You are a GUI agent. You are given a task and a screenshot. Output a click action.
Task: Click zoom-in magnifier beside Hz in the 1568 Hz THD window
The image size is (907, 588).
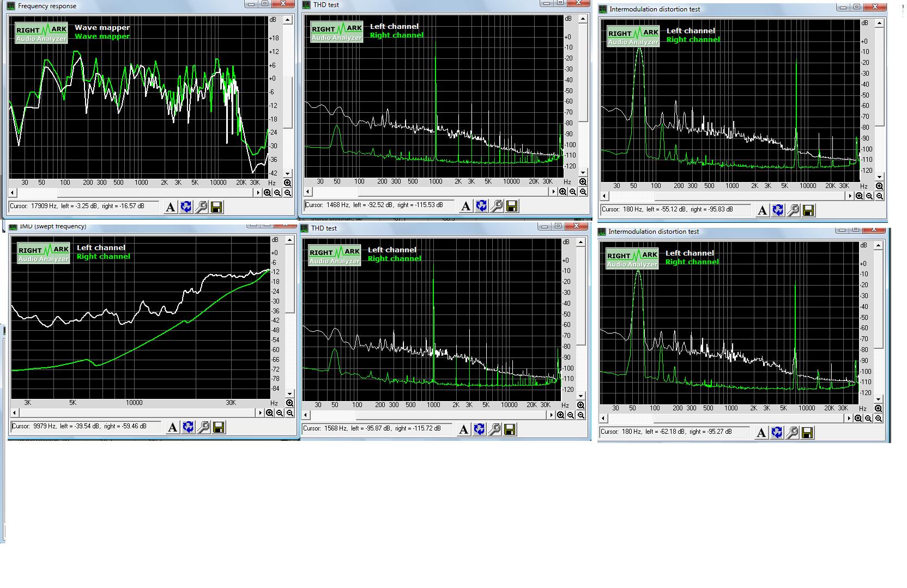click(581, 405)
